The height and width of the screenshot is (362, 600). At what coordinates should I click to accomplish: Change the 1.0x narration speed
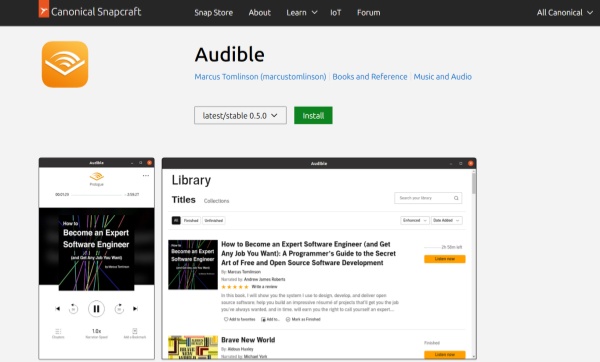[x=96, y=331]
